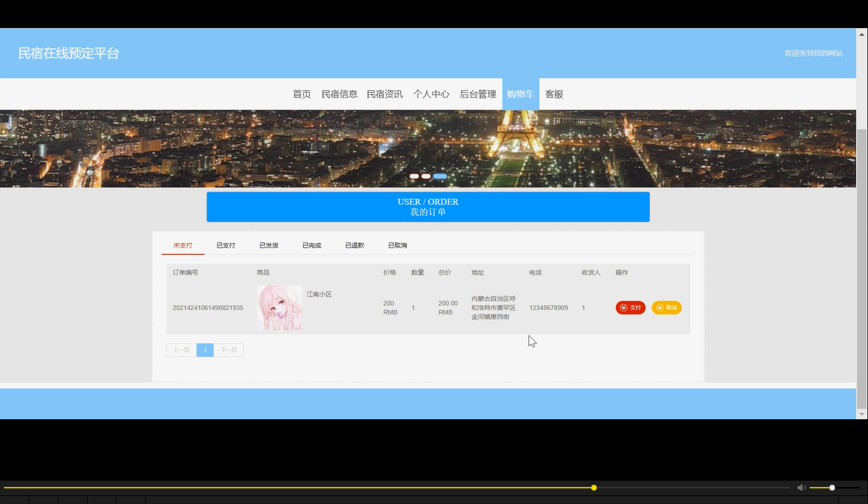Open the 已完成 orders tab
Image resolution: width=868 pixels, height=504 pixels.
(x=311, y=245)
